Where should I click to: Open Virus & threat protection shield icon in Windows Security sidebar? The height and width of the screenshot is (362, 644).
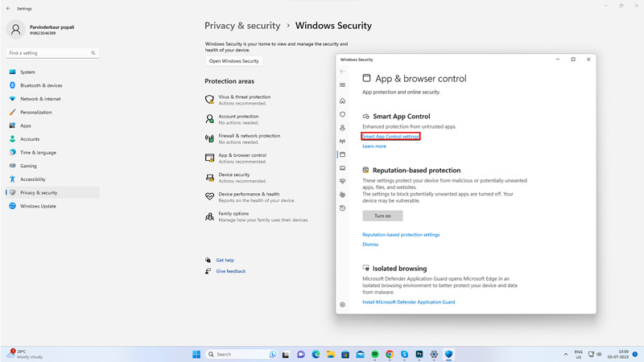tap(343, 114)
